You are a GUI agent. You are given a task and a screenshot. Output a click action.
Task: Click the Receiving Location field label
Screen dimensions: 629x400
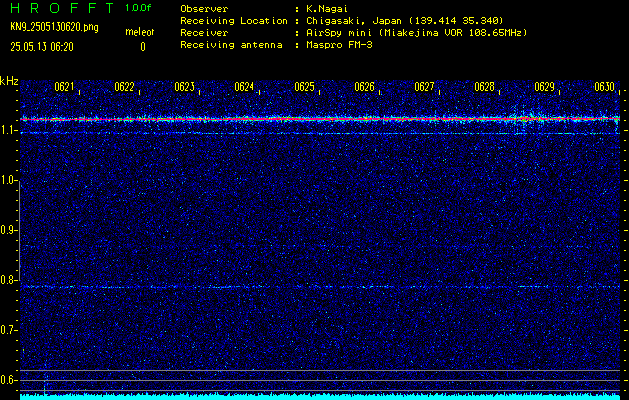click(x=234, y=21)
